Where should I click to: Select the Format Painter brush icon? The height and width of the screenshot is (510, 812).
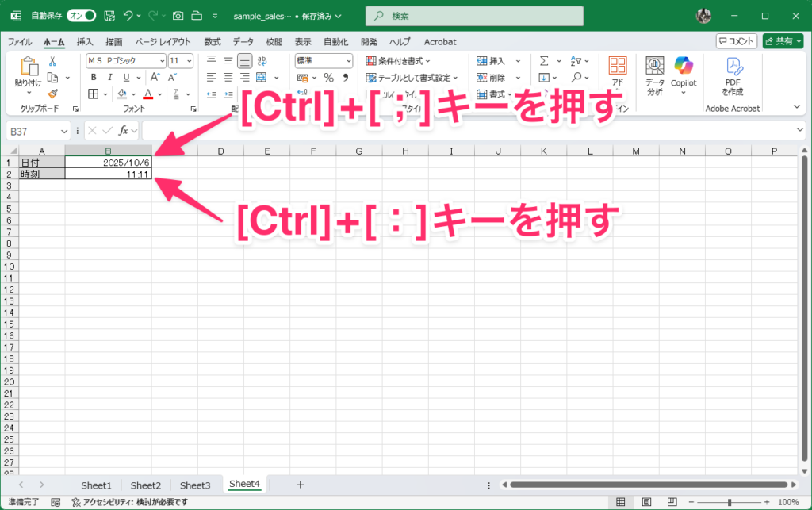tap(52, 94)
